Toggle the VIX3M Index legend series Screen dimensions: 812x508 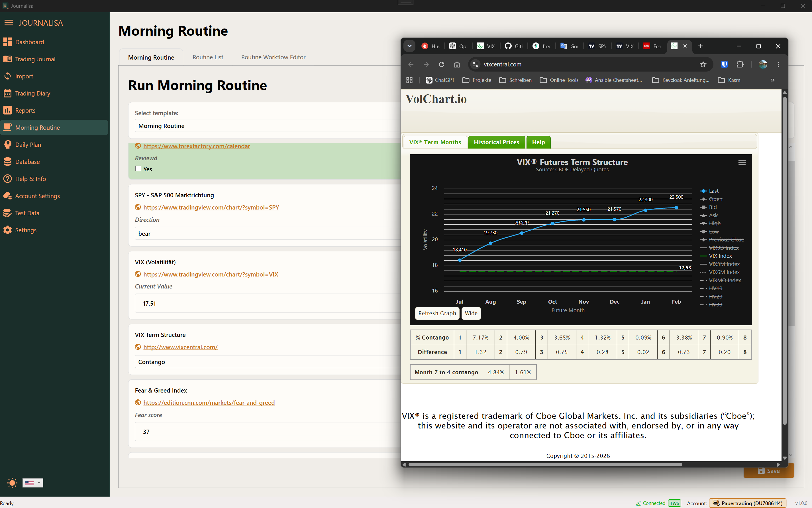point(720,264)
